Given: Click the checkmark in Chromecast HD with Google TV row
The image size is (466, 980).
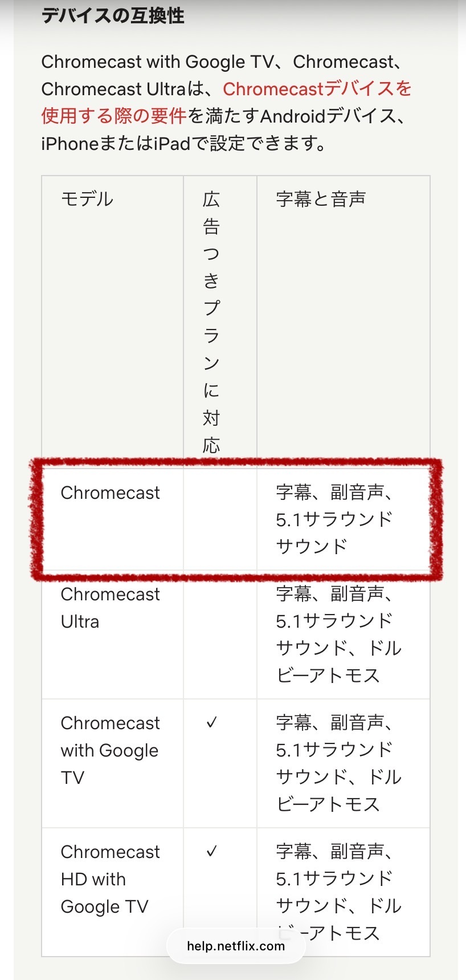Looking at the screenshot, I should [x=211, y=852].
